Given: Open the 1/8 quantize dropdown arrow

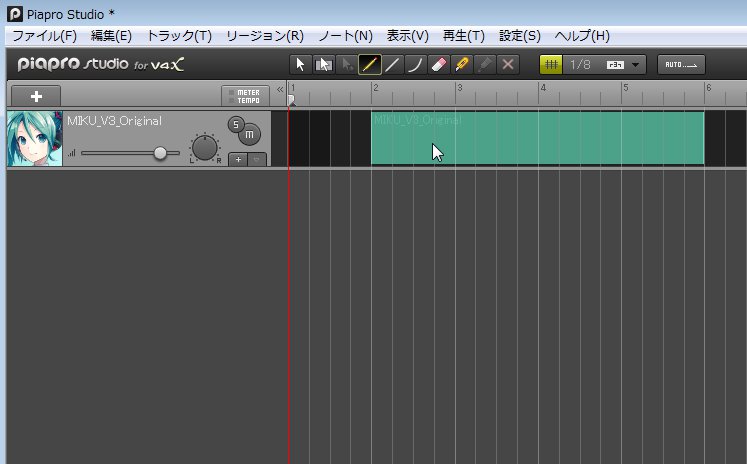Looking at the screenshot, I should coord(636,65).
